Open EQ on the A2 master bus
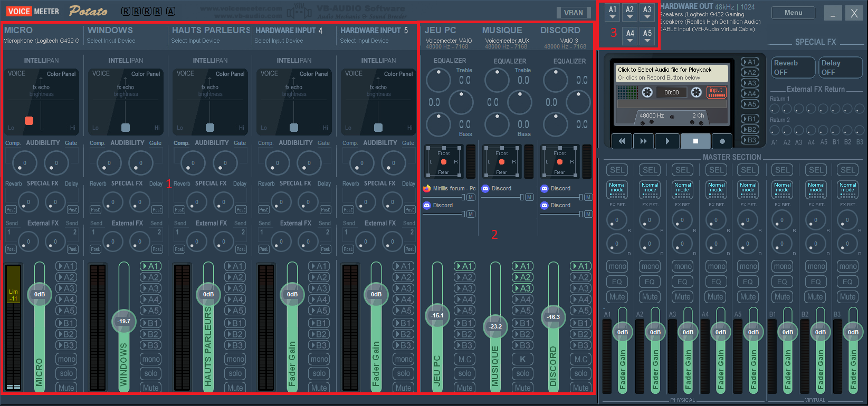 (x=650, y=282)
